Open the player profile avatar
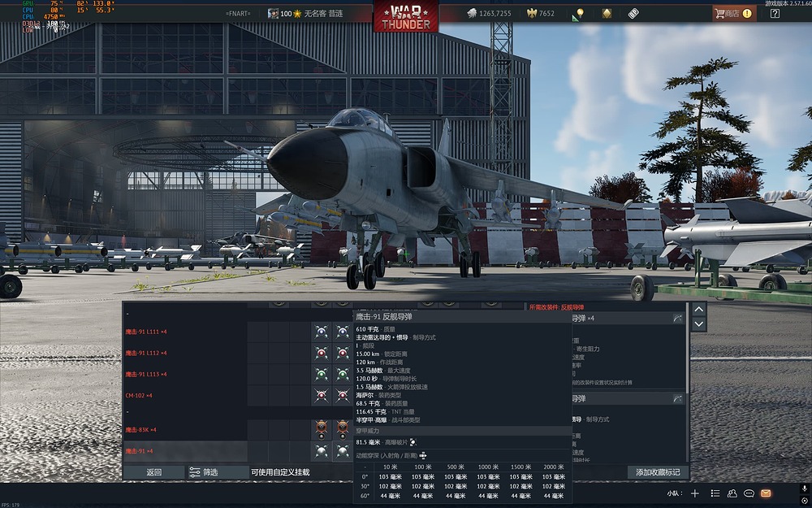This screenshot has height=508, width=812. [x=273, y=14]
